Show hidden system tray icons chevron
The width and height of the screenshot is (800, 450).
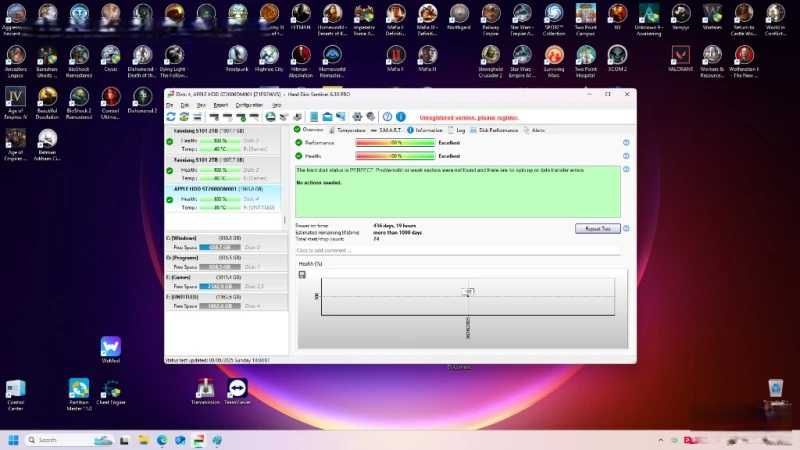[x=660, y=440]
